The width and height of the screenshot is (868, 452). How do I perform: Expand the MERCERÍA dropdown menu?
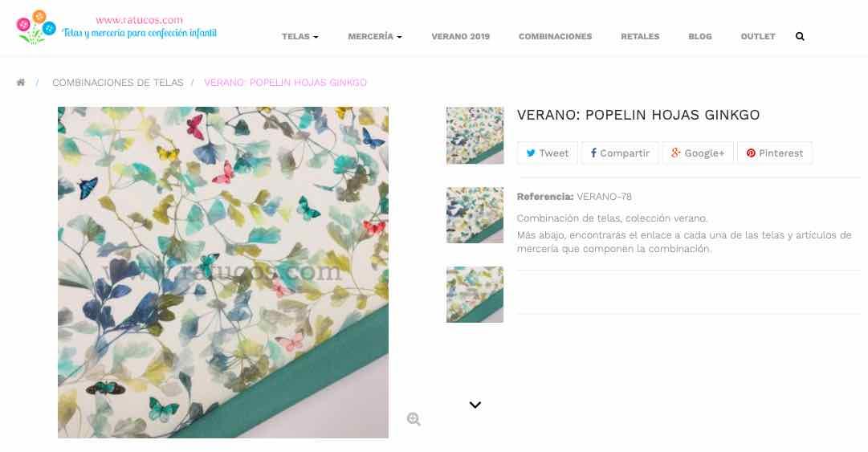(375, 36)
